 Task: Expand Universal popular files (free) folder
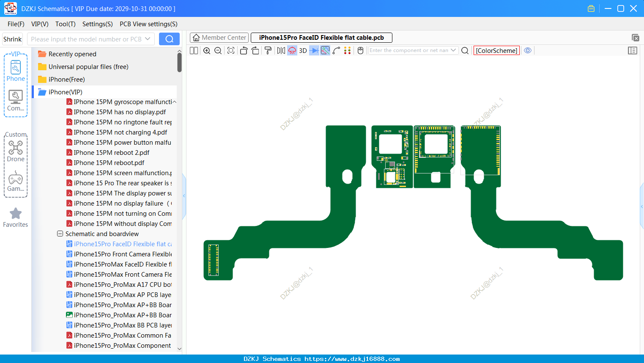tap(84, 67)
